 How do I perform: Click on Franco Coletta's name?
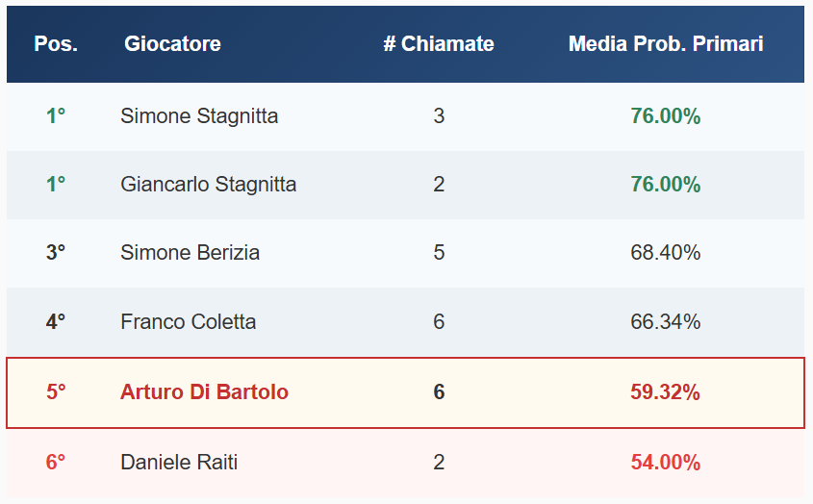coord(189,321)
